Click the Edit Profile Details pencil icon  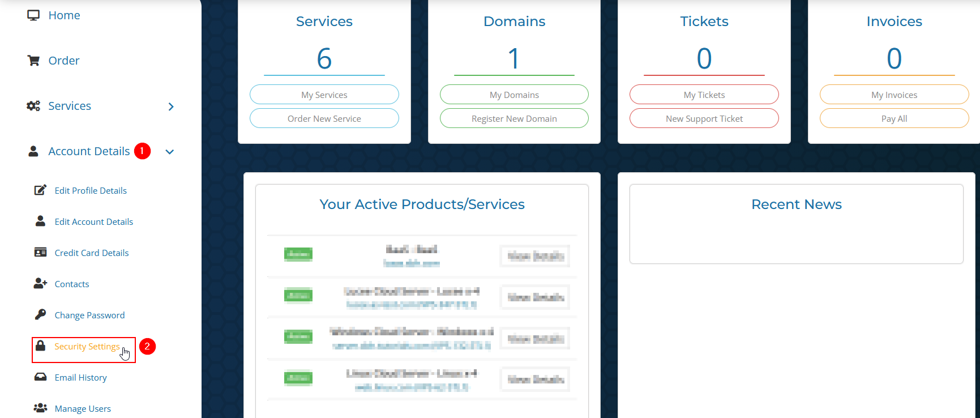[40, 190]
